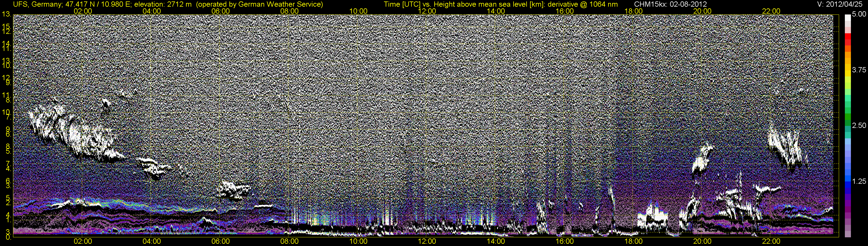Image resolution: width=868 pixels, height=246 pixels.
Task: Click the 5.00 value on the color scale
Action: click(859, 14)
